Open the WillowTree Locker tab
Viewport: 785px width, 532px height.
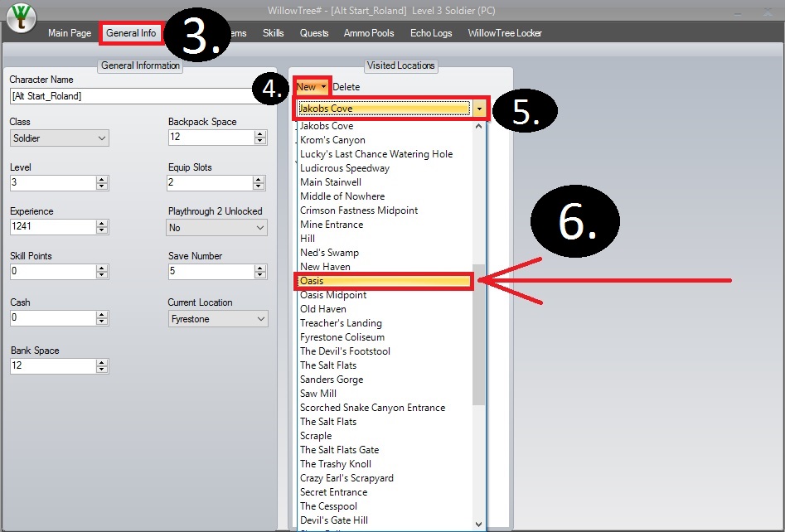coord(505,33)
